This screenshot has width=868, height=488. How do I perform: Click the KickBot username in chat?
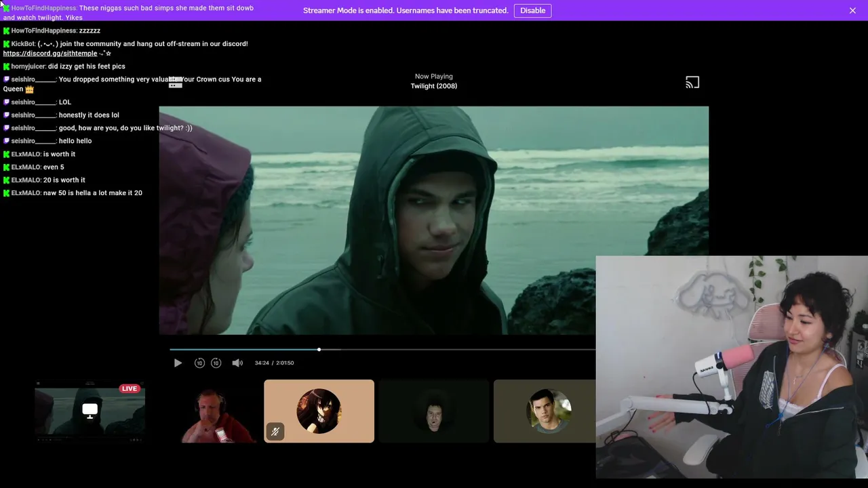[23, 44]
